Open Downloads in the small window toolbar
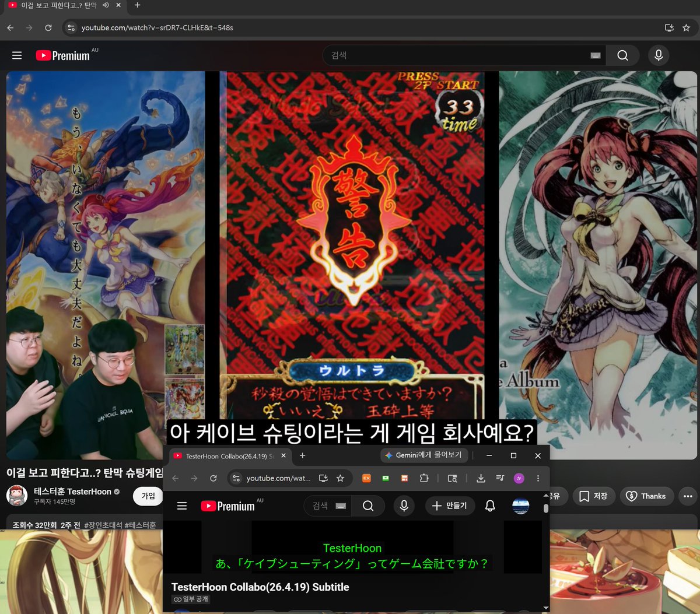This screenshot has height=614, width=700. click(481, 478)
